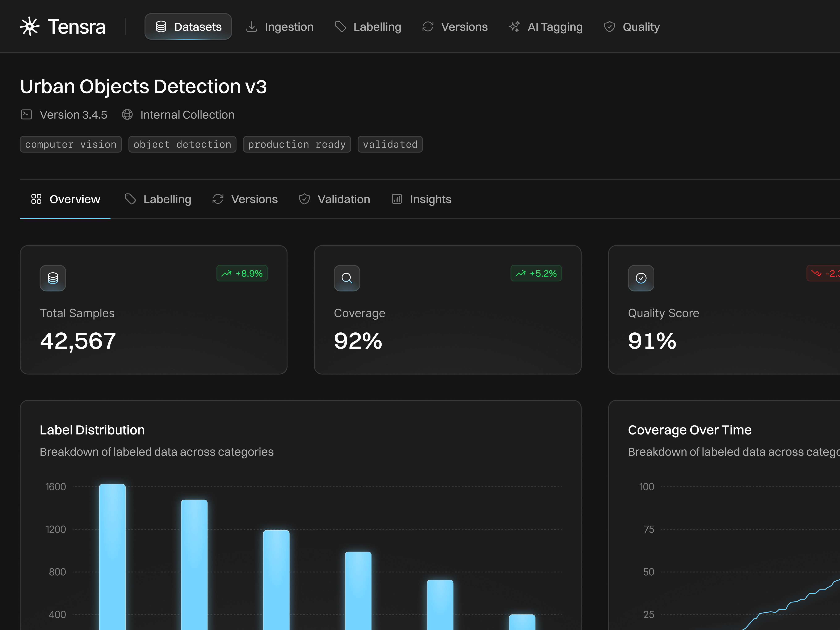Click the +8.9% change badge
Viewport: 840px width, 630px height.
(242, 273)
